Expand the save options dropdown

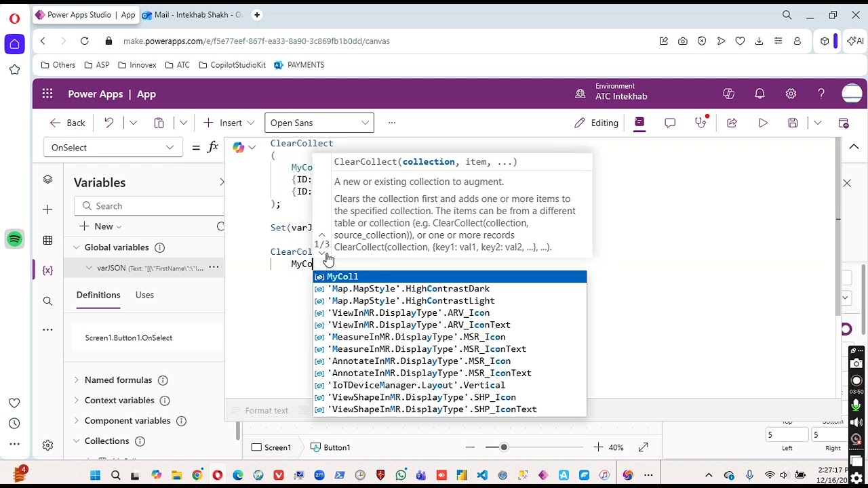tap(817, 123)
